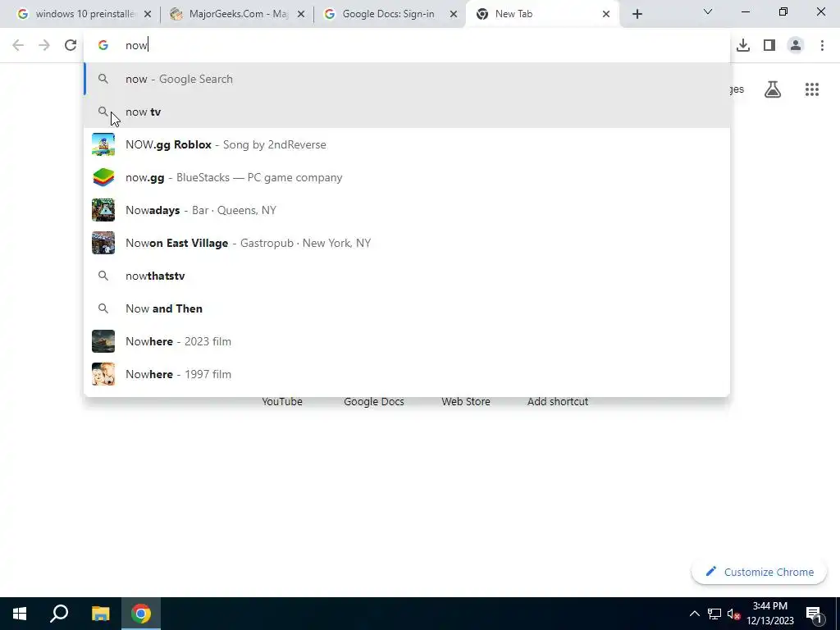Click the address bar containing 'now'

click(407, 46)
